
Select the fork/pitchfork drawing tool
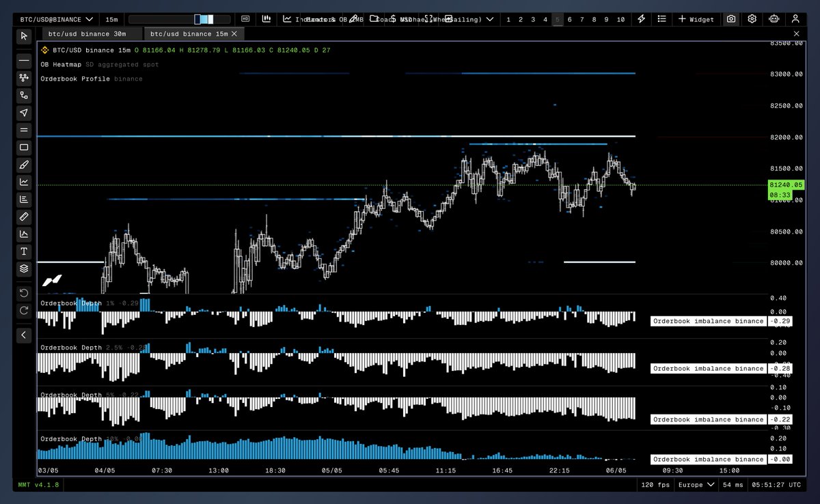pyautogui.click(x=24, y=78)
